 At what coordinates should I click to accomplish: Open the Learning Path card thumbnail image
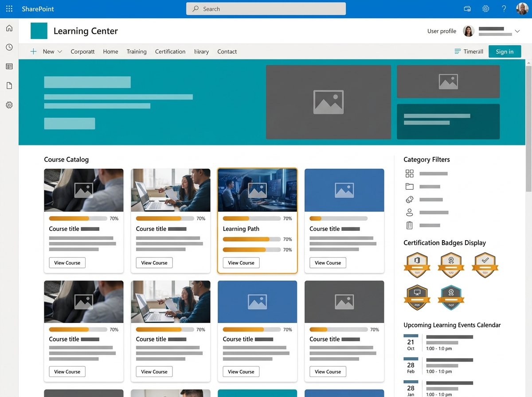coord(258,190)
